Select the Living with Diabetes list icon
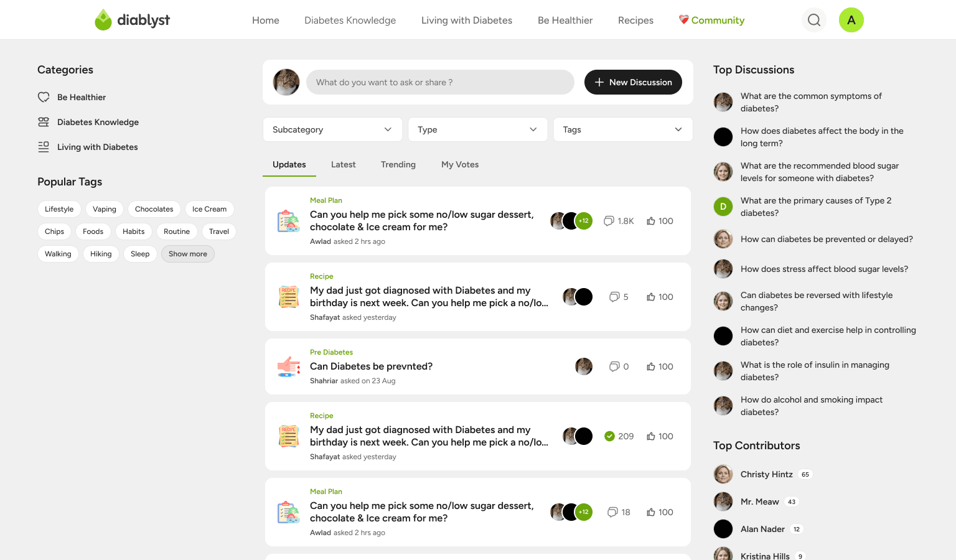Image resolution: width=956 pixels, height=560 pixels. [44, 147]
